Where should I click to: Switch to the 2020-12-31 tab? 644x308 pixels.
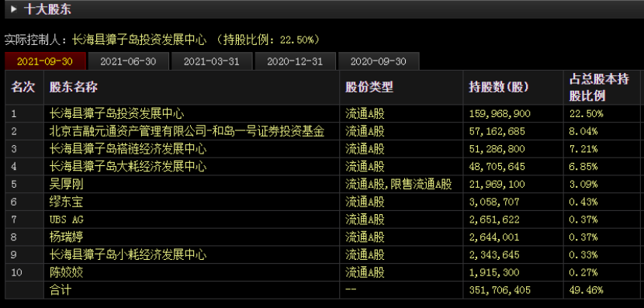pyautogui.click(x=295, y=61)
